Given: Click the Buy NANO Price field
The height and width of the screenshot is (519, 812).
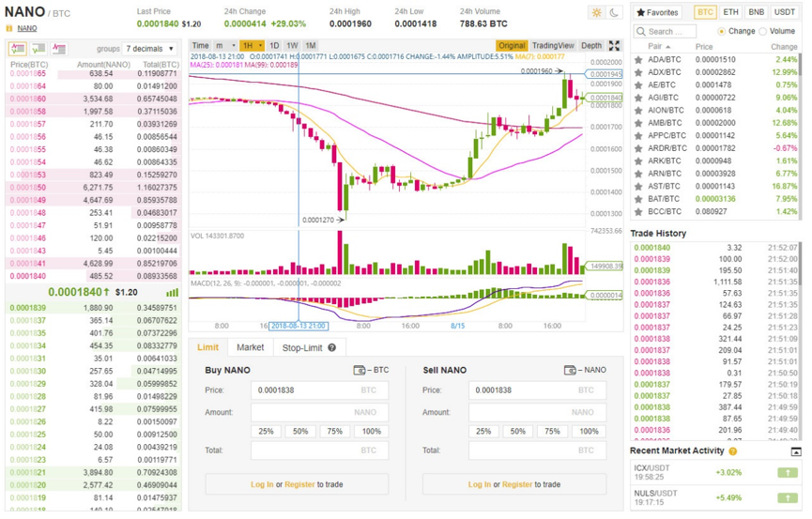Looking at the screenshot, I should coord(319,390).
